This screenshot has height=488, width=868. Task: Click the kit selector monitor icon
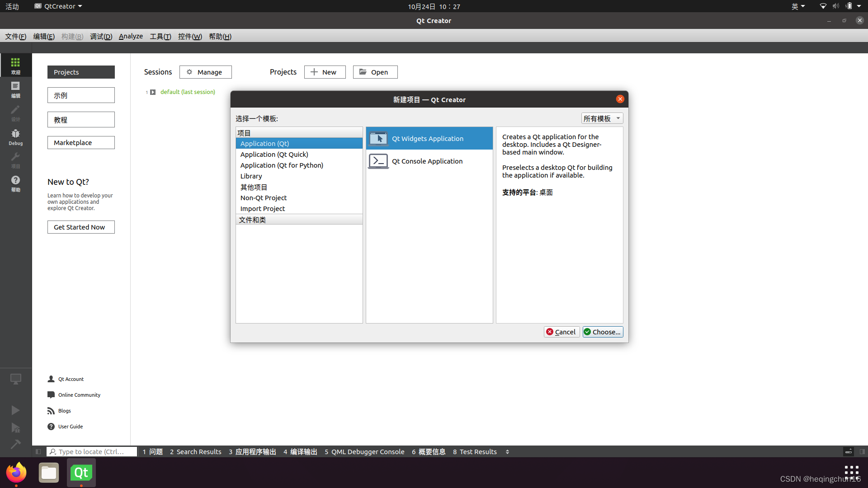[15, 379]
